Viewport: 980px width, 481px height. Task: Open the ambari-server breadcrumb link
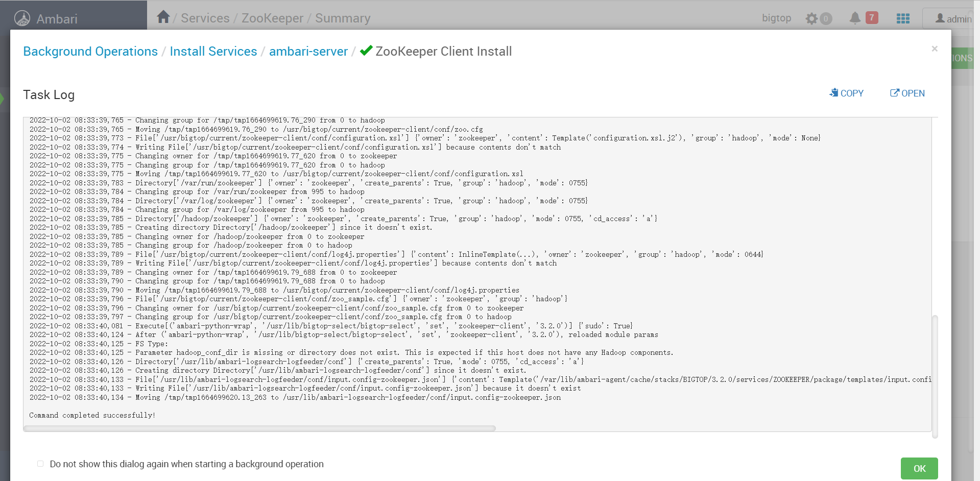point(308,52)
